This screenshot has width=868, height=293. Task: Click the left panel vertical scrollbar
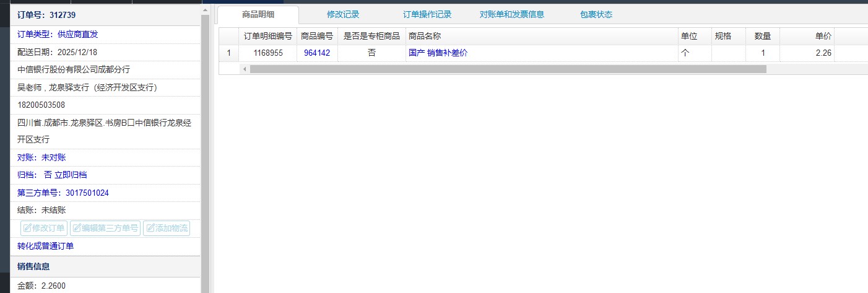[x=206, y=155]
